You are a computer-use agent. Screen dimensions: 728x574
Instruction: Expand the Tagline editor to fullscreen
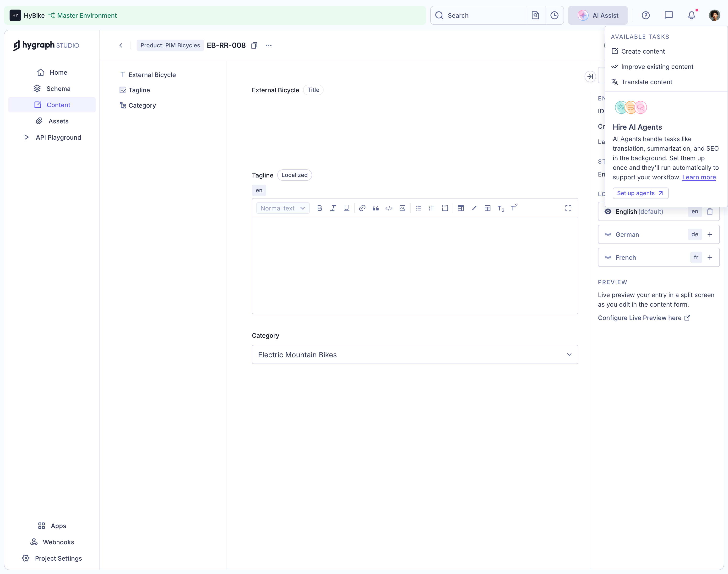pos(568,208)
